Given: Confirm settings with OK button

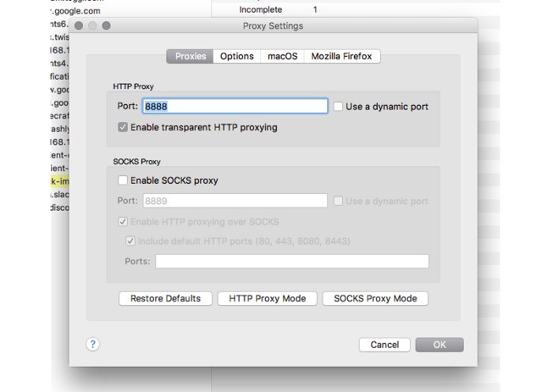Looking at the screenshot, I should pyautogui.click(x=439, y=345).
